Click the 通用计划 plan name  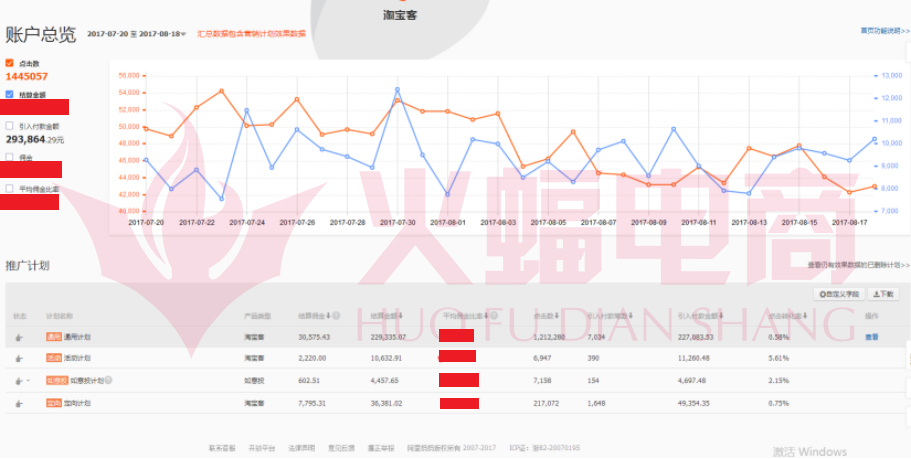pos(77,337)
